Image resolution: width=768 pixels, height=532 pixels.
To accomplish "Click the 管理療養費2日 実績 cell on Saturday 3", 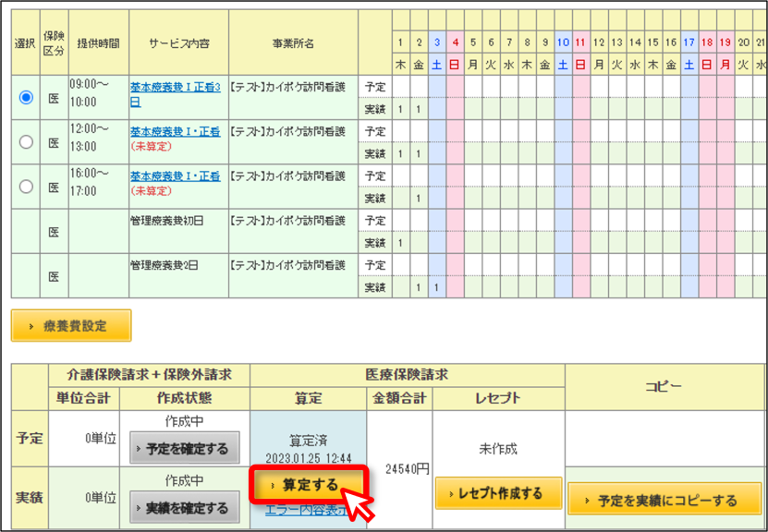I will tap(437, 287).
